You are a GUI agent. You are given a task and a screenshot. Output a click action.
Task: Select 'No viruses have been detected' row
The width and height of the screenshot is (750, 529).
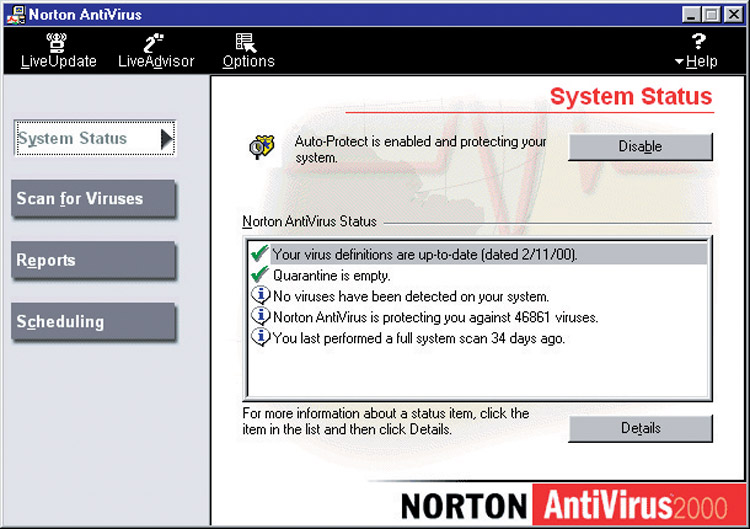pyautogui.click(x=478, y=297)
